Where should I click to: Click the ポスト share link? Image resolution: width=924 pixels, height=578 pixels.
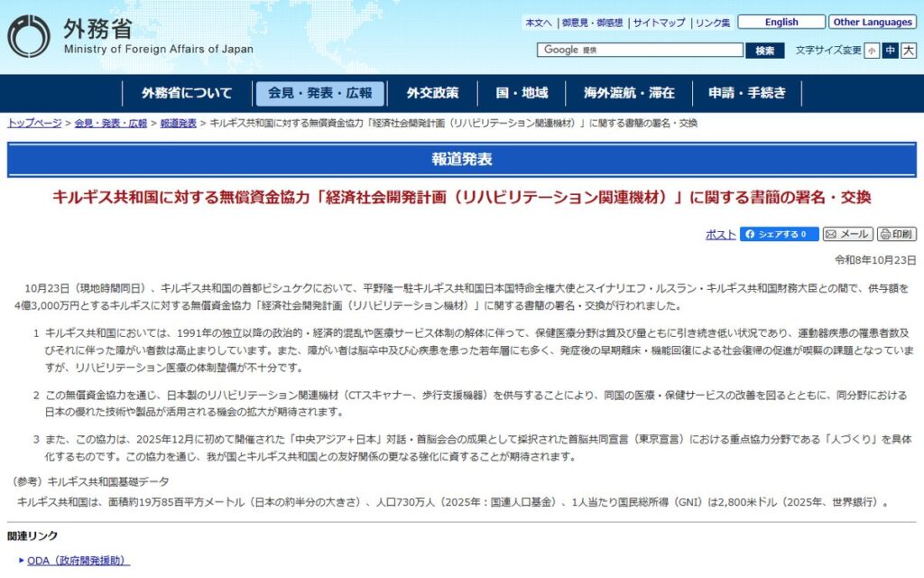coord(721,235)
